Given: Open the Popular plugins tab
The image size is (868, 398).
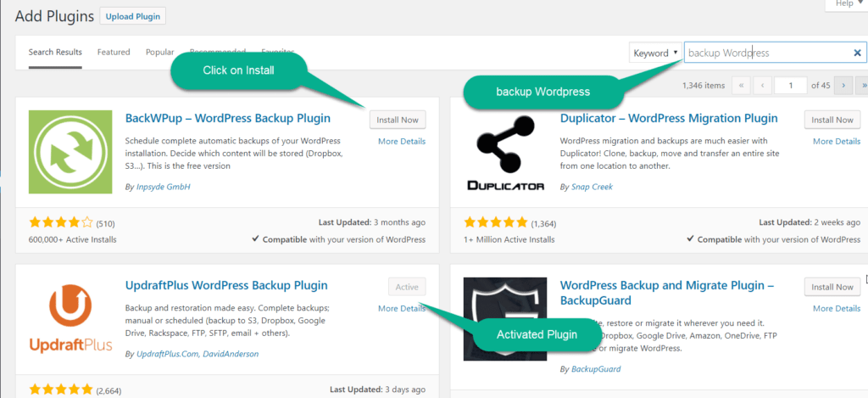Looking at the screenshot, I should pyautogui.click(x=160, y=52).
